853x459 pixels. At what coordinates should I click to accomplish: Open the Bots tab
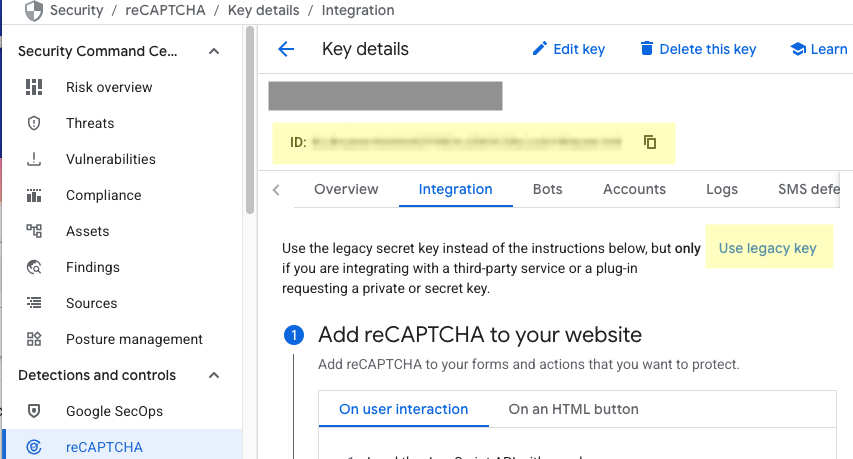[x=547, y=189]
